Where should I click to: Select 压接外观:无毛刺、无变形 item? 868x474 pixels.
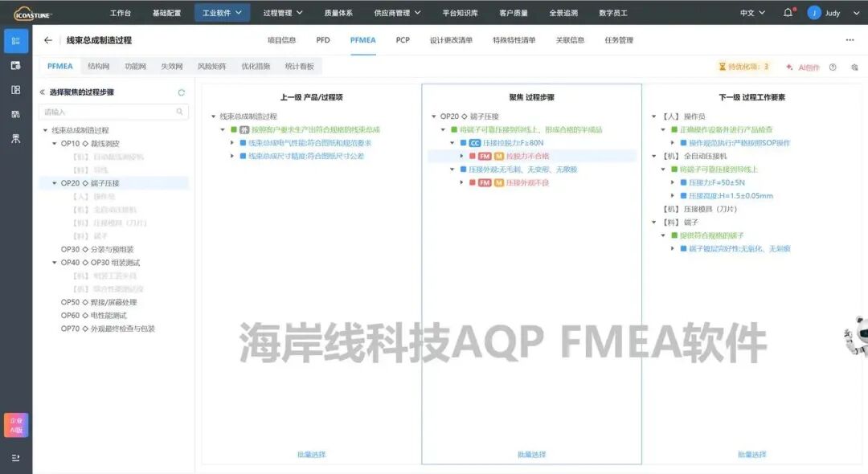coord(522,170)
